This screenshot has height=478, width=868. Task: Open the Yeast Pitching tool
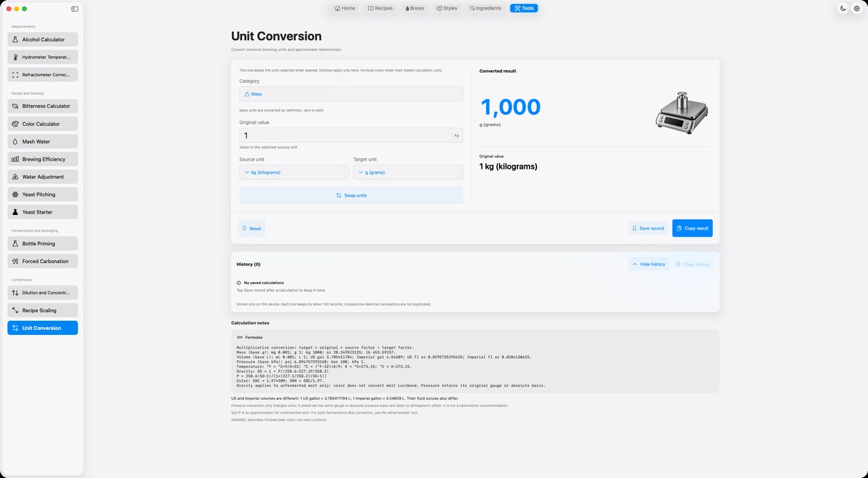click(43, 195)
